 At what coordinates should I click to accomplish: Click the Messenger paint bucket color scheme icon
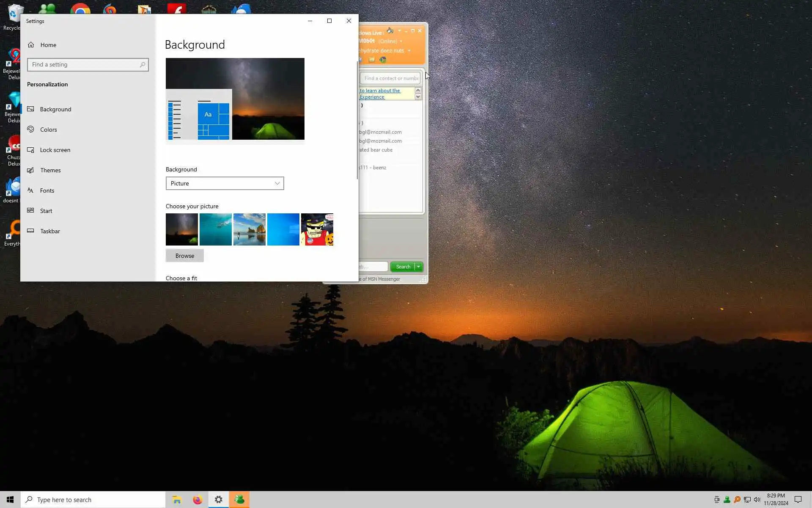click(390, 30)
